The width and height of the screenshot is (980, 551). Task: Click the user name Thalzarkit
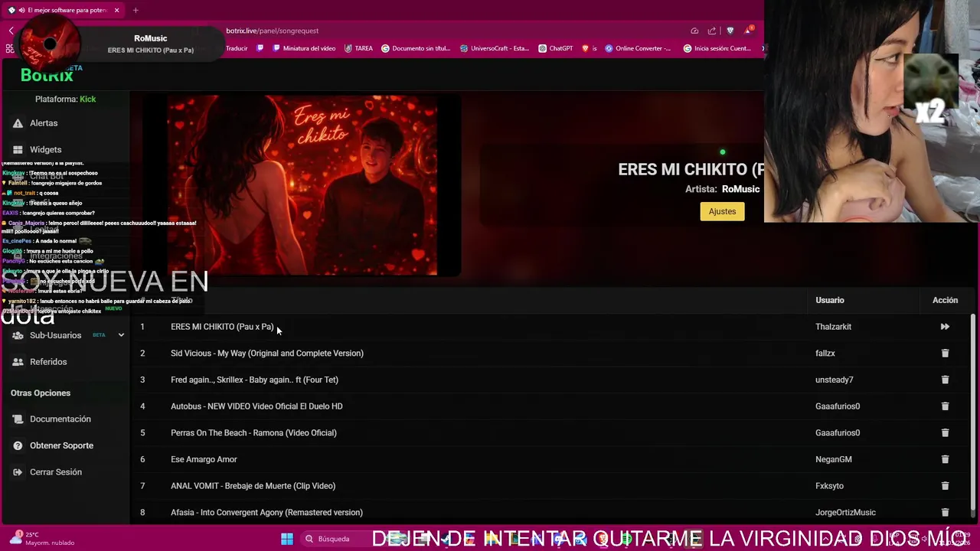tap(833, 327)
